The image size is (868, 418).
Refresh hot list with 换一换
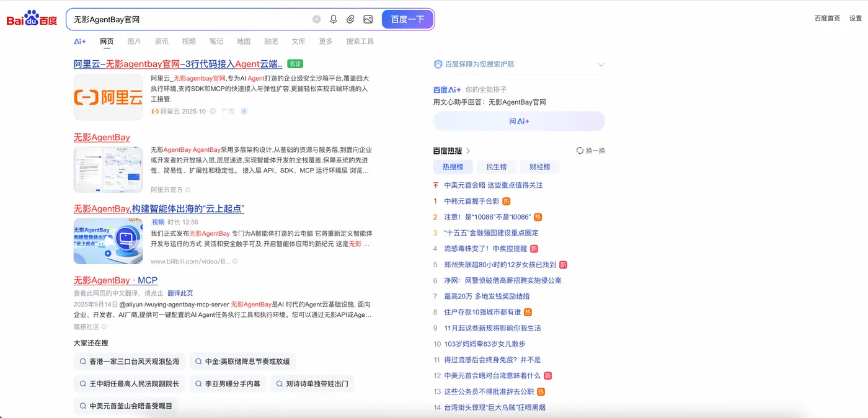[x=591, y=151]
